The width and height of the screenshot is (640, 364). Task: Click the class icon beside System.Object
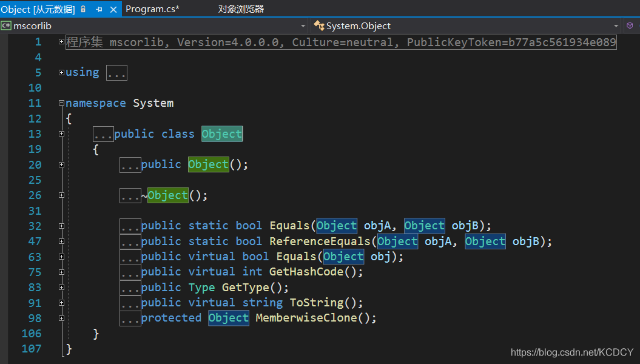[x=318, y=25]
